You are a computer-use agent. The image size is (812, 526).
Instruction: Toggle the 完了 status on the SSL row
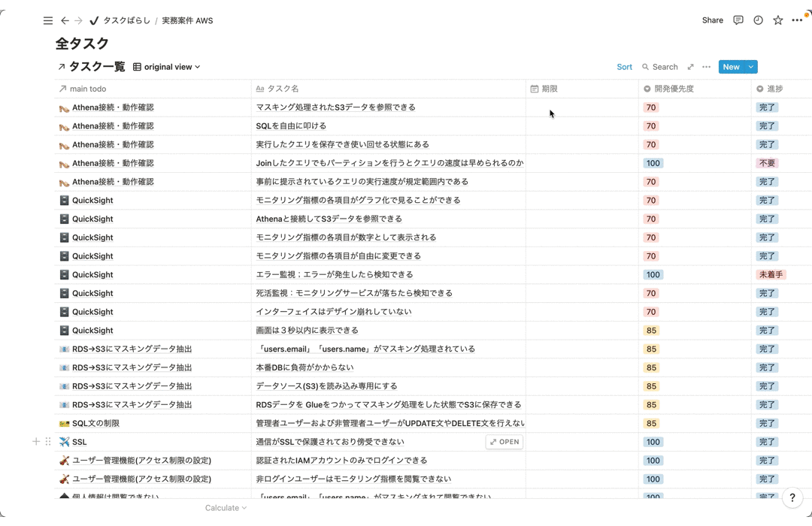[767, 441]
